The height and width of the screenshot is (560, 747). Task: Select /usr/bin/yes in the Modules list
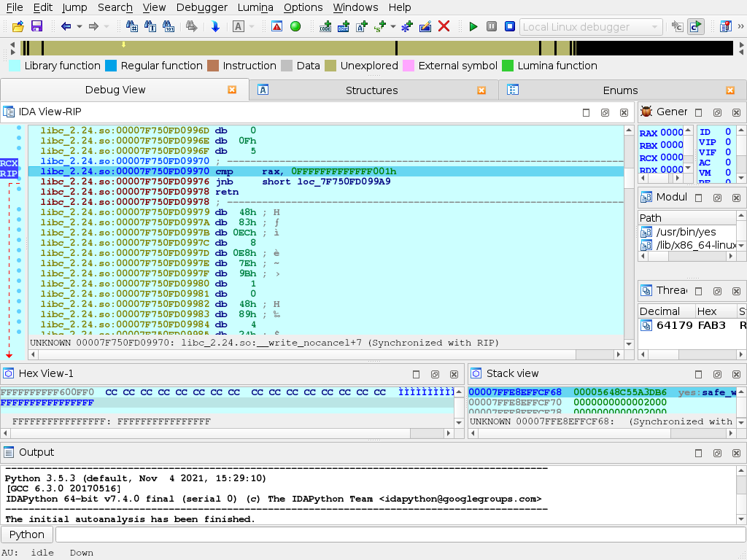click(x=686, y=232)
